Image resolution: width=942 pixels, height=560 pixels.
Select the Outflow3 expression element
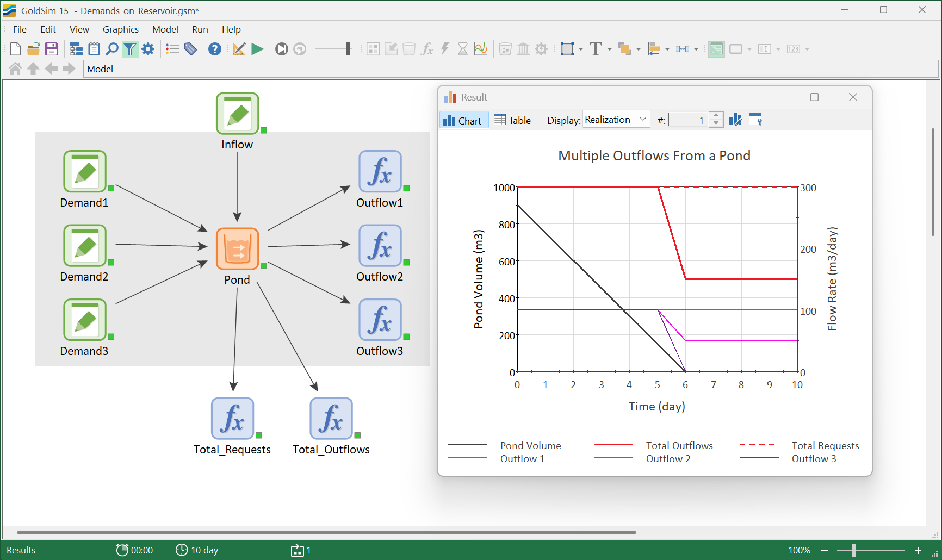pos(380,320)
